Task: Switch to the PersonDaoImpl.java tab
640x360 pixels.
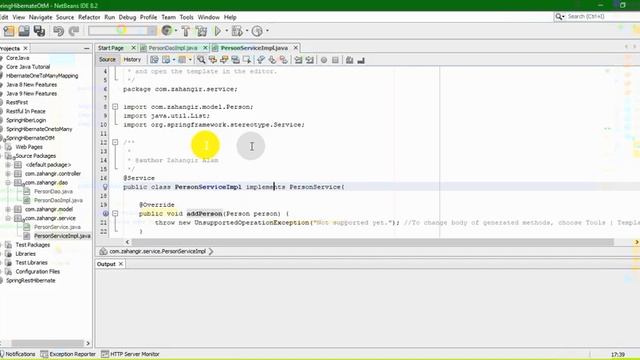Action: click(x=173, y=48)
